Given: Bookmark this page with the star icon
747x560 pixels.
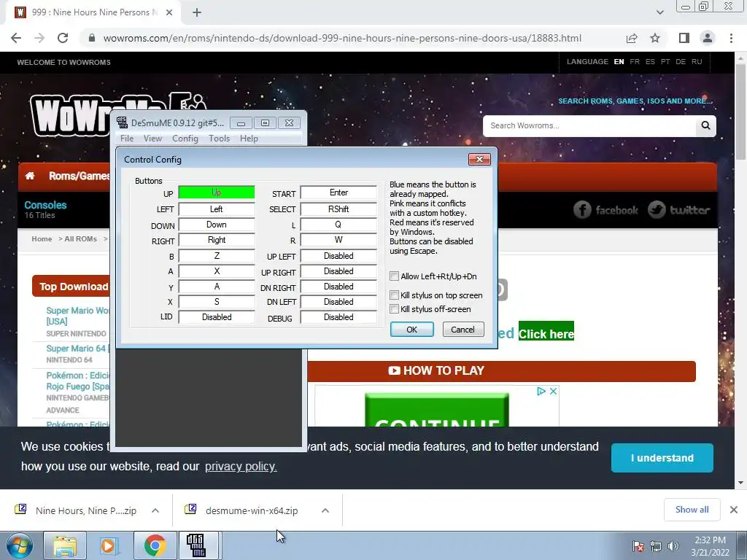Looking at the screenshot, I should coord(655,38).
